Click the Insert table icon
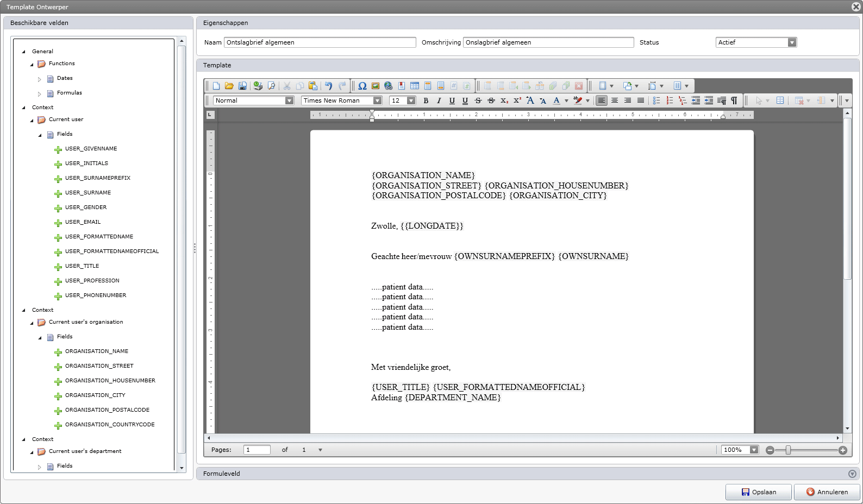This screenshot has height=504, width=863. click(x=415, y=86)
